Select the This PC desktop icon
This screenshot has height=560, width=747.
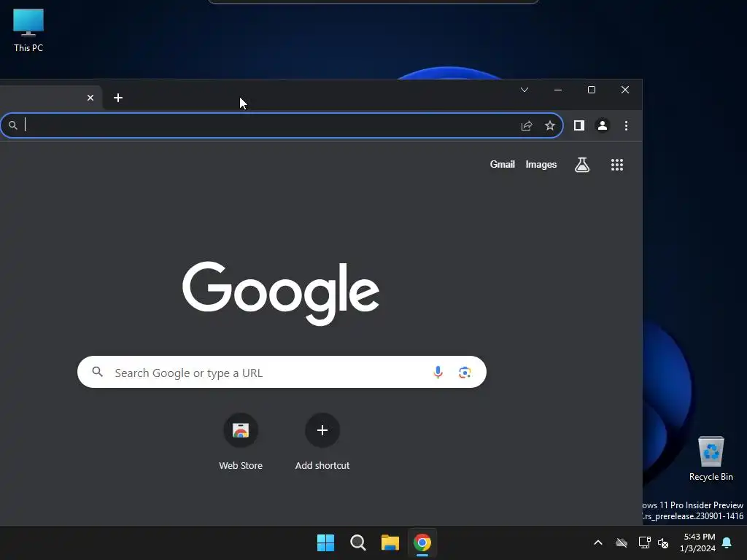point(28,31)
